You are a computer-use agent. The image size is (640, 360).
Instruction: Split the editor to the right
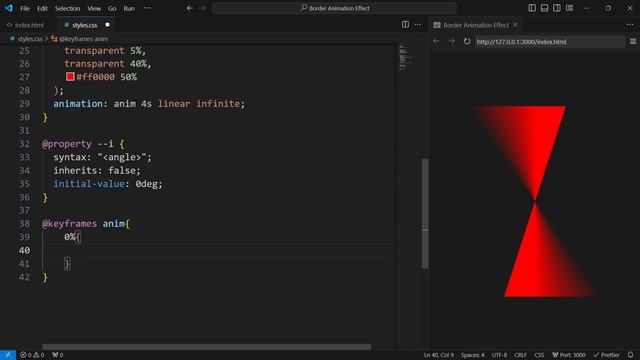point(405,25)
